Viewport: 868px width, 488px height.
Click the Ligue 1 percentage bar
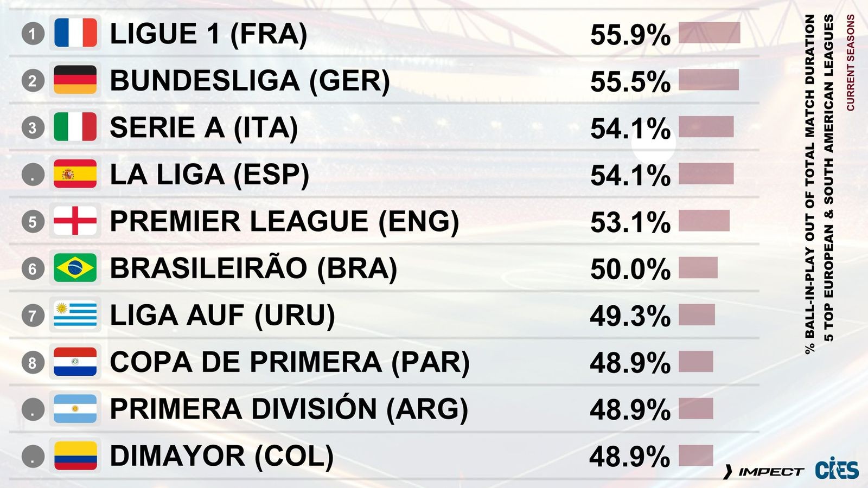pos(709,33)
